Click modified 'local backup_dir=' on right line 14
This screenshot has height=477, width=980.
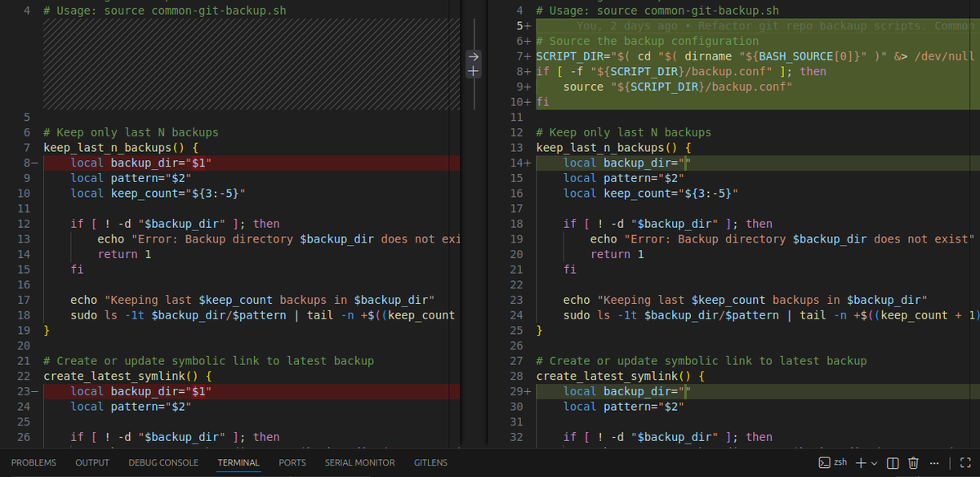627,163
